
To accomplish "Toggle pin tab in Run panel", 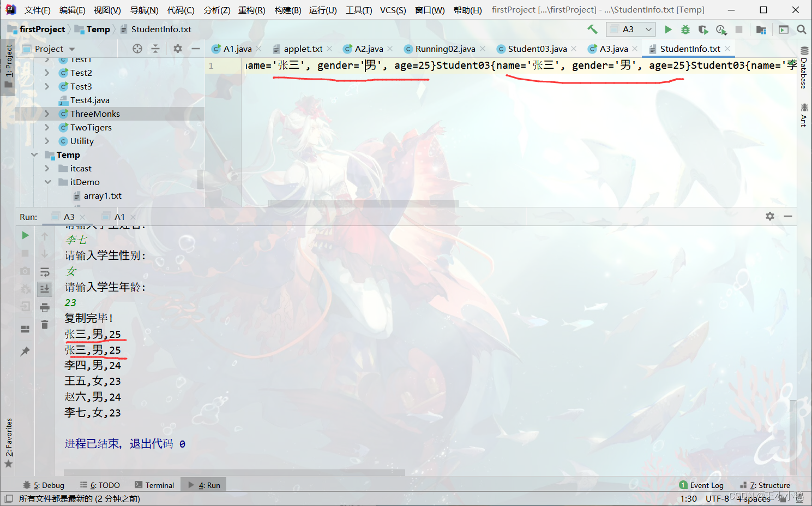I will tap(25, 352).
